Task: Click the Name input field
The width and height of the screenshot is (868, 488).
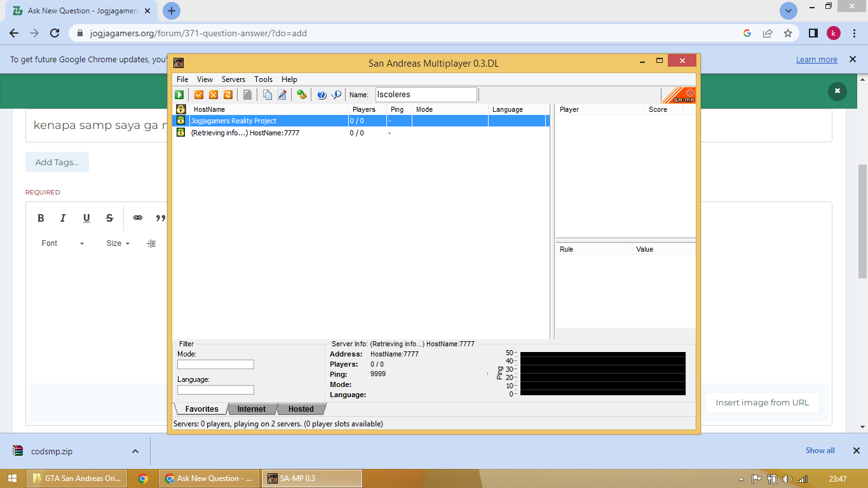Action: 426,95
